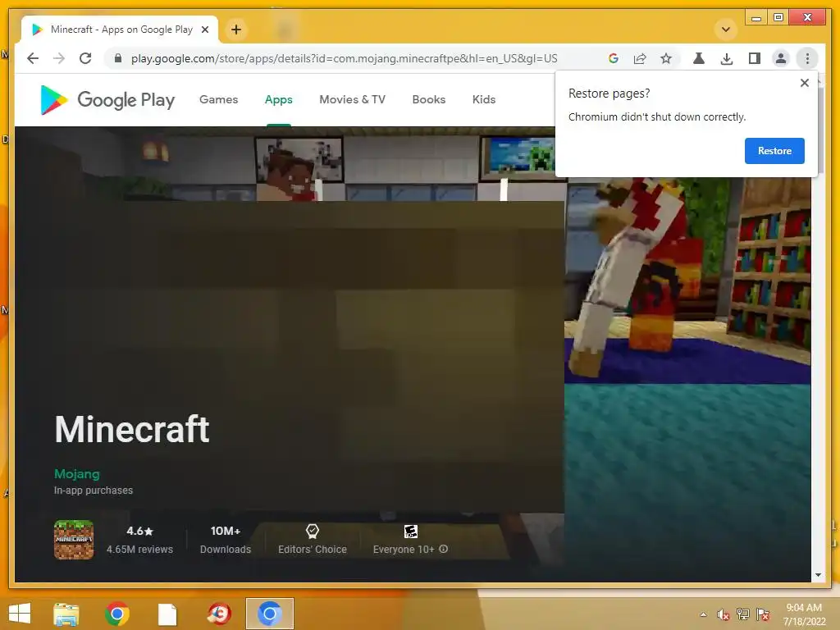Click the padlock site info icon

click(118, 58)
